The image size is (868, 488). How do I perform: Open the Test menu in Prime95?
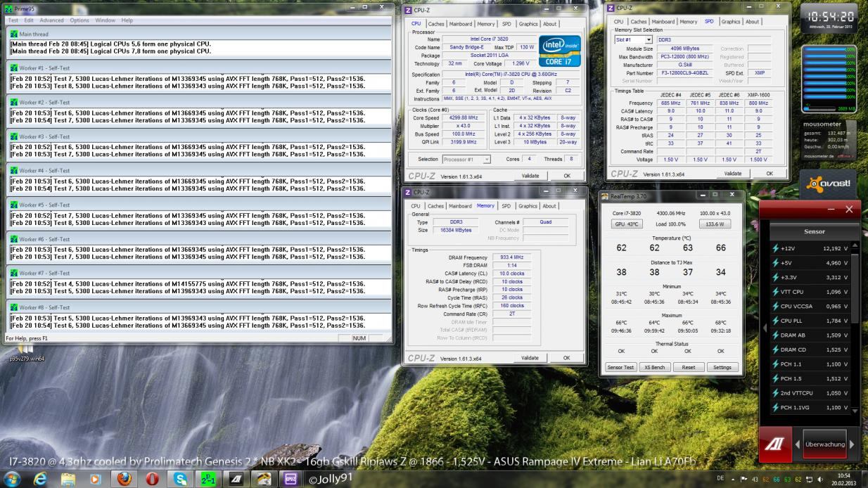[x=13, y=20]
